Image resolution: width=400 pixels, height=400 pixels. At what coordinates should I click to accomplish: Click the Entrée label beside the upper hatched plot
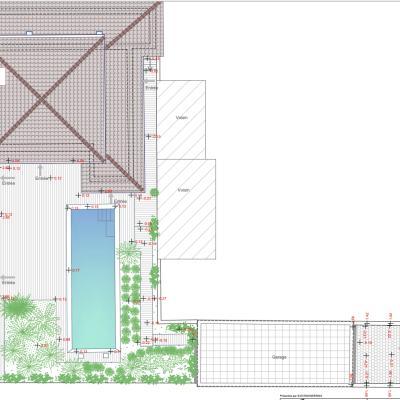point(151,88)
